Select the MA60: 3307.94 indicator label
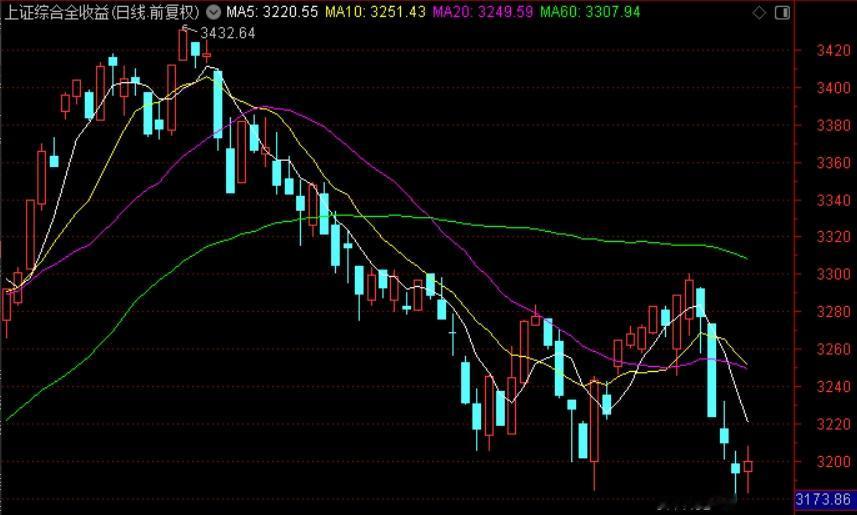 tap(590, 12)
